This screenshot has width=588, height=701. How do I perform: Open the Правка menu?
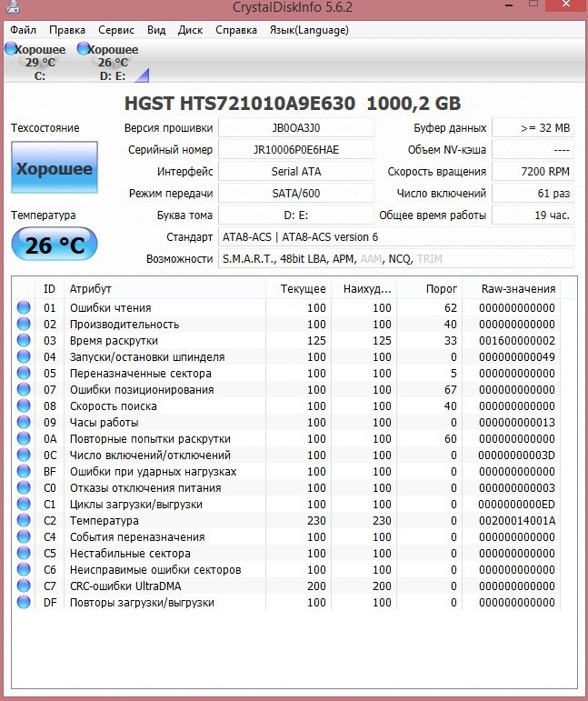67,30
